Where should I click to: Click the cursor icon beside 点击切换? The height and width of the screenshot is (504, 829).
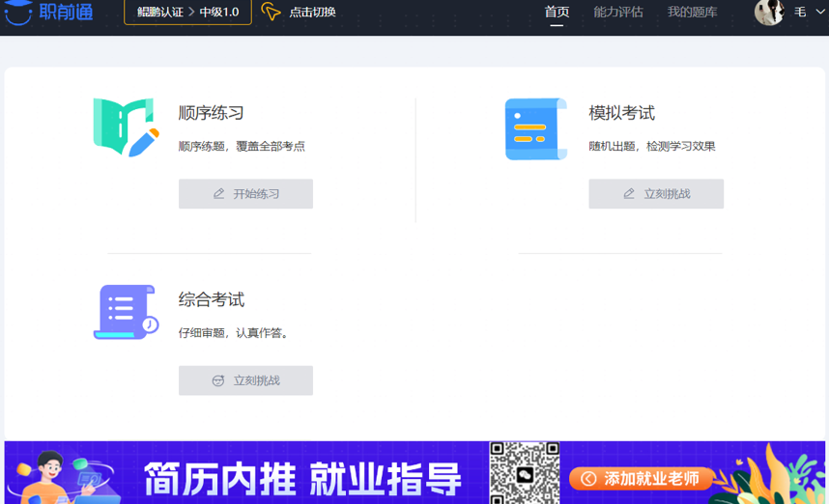[x=271, y=13]
